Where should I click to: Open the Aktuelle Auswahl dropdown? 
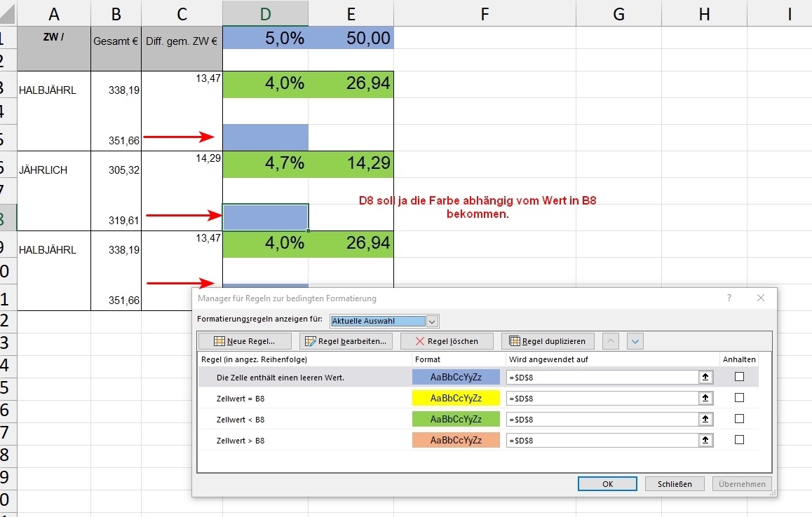[x=433, y=321]
